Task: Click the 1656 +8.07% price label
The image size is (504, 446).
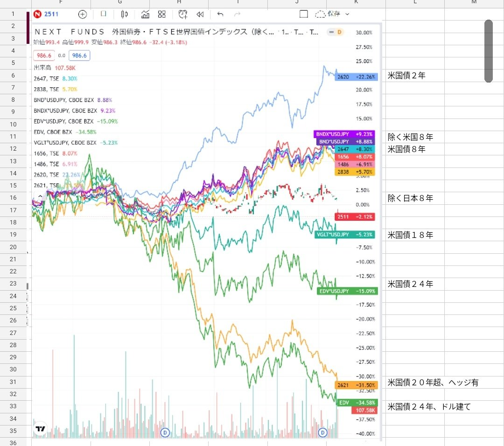Action: pyautogui.click(x=355, y=157)
